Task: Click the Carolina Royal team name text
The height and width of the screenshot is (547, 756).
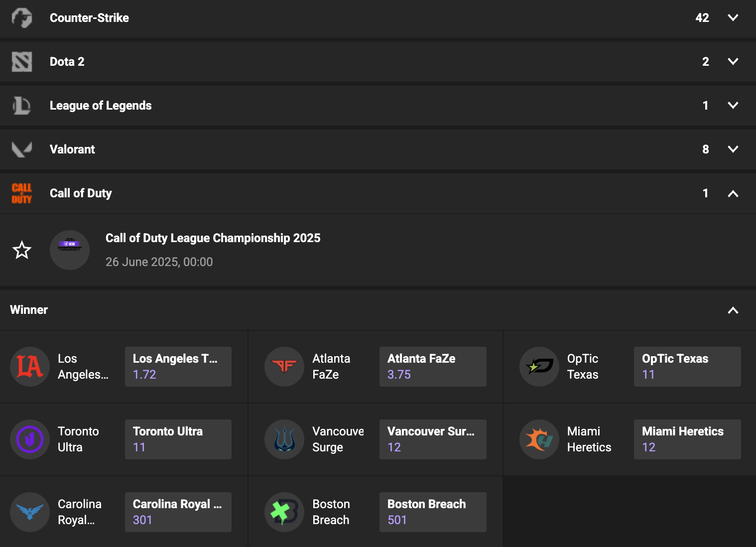Action: (80, 512)
